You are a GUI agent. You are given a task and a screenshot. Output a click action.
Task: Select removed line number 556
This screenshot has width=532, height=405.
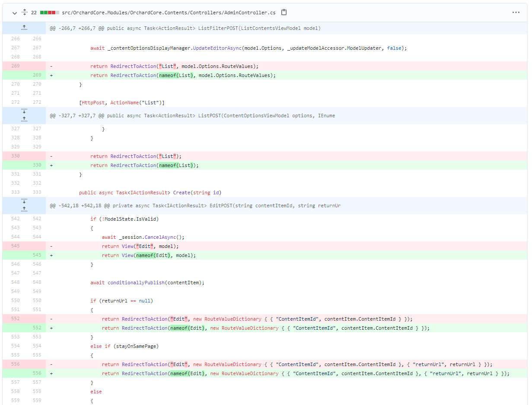pyautogui.click(x=15, y=364)
